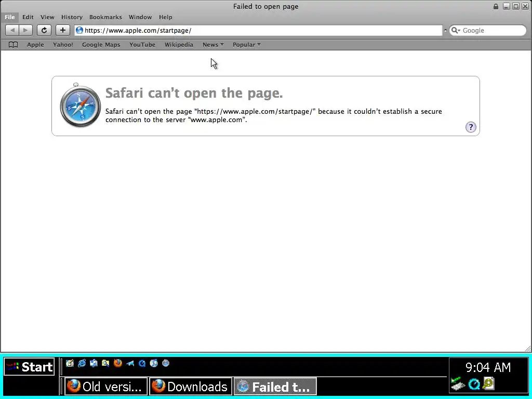This screenshot has width=532, height=399.
Task: Open the Help menu
Action: (x=166, y=17)
